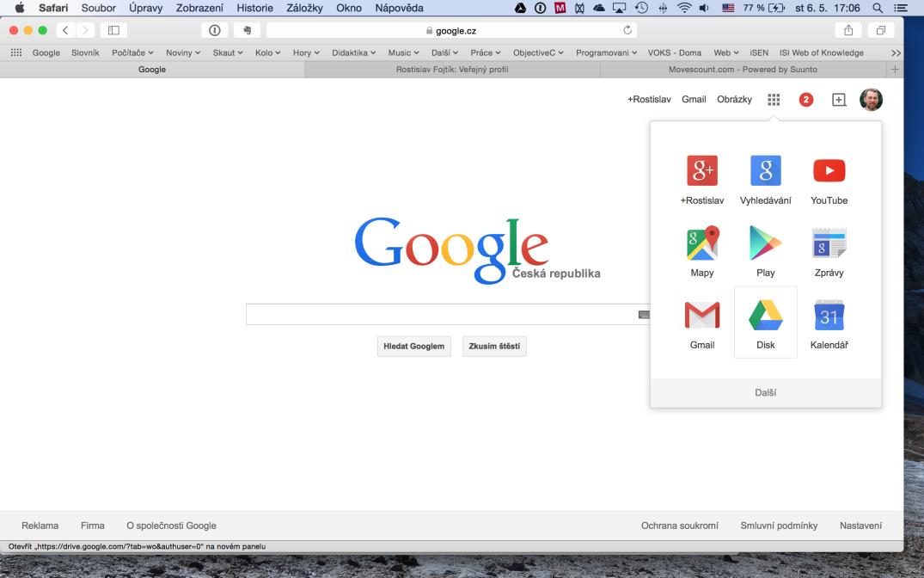924x578 pixels.
Task: Open volume control in menu bar
Action: click(704, 8)
